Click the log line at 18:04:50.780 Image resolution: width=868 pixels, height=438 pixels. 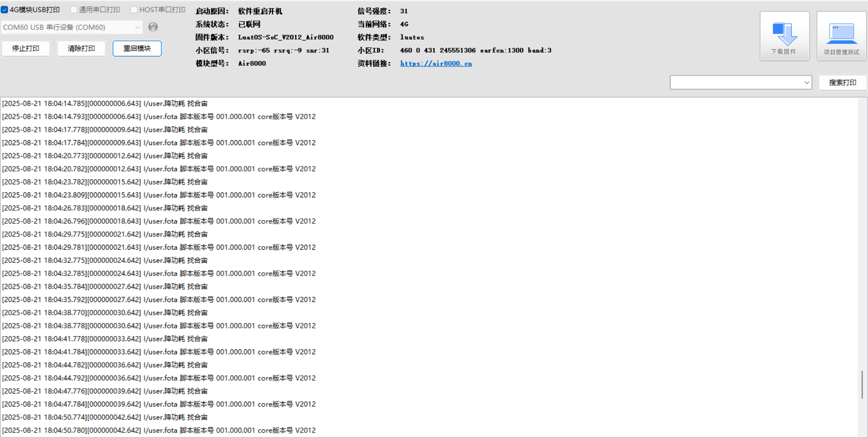(x=159, y=430)
